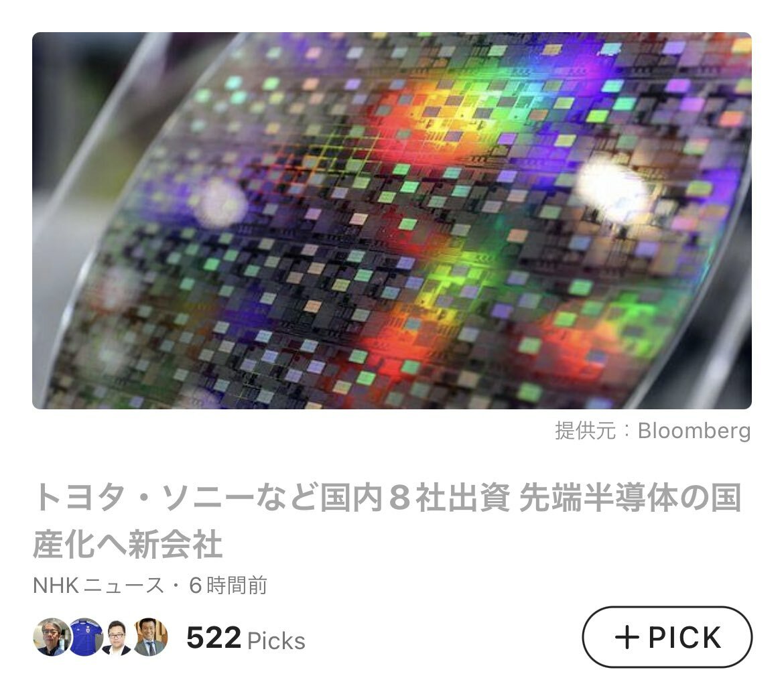
Task: Open the トヨタ・ソニー headline article
Action: pyautogui.click(x=387, y=520)
